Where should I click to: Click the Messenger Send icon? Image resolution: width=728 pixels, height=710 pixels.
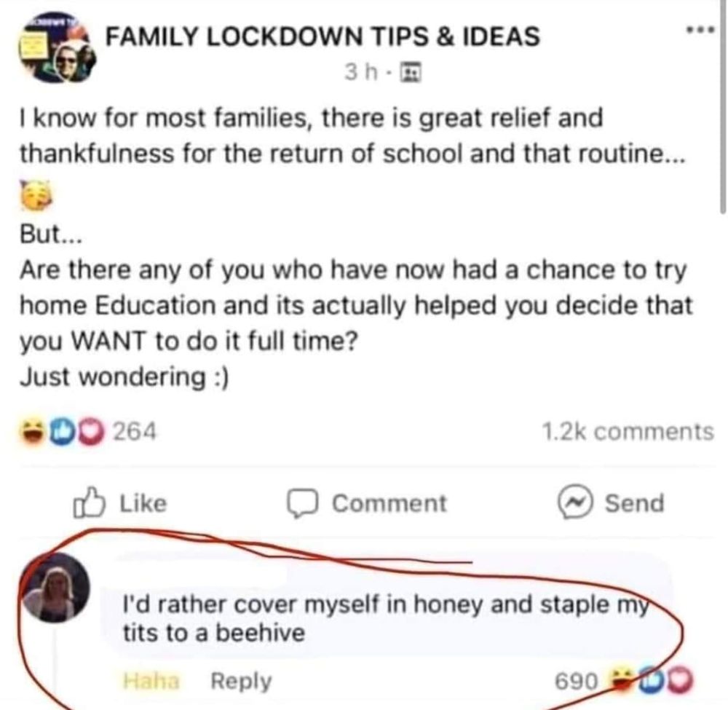pyautogui.click(x=575, y=502)
